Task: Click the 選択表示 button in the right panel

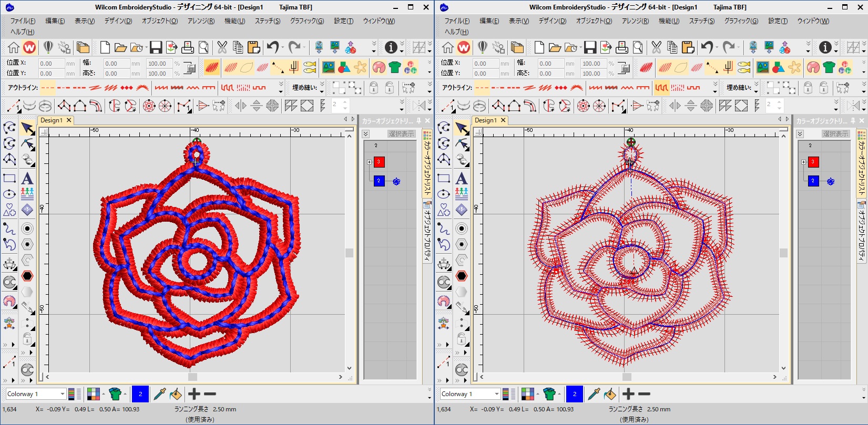Action: click(x=836, y=134)
